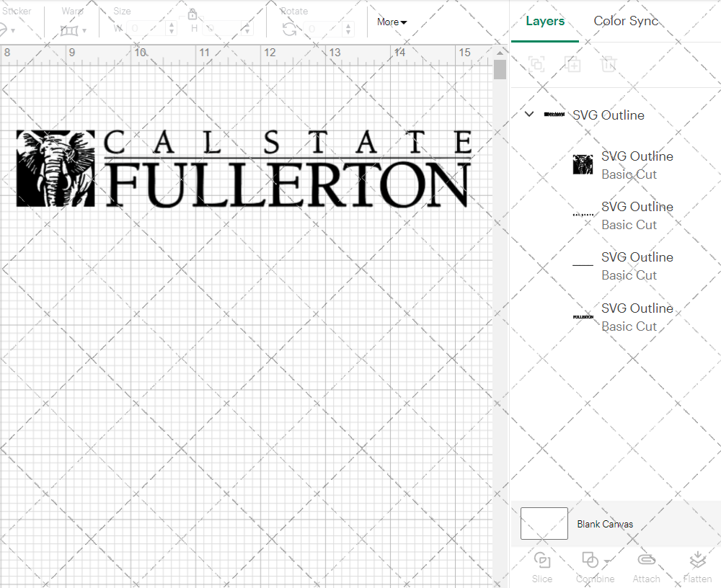The height and width of the screenshot is (588, 721).
Task: Toggle the size lock aspect ratio
Action: tap(193, 14)
